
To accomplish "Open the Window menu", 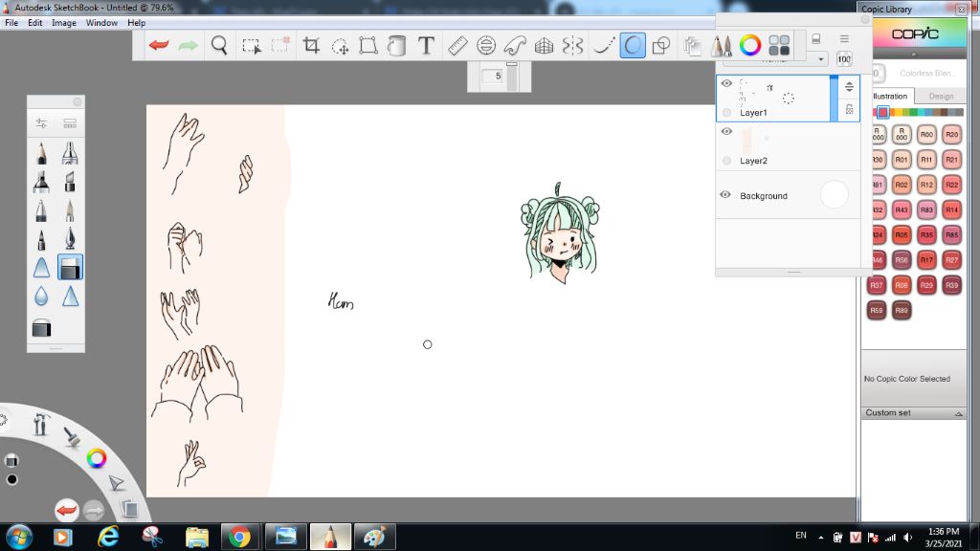I will [x=101, y=23].
